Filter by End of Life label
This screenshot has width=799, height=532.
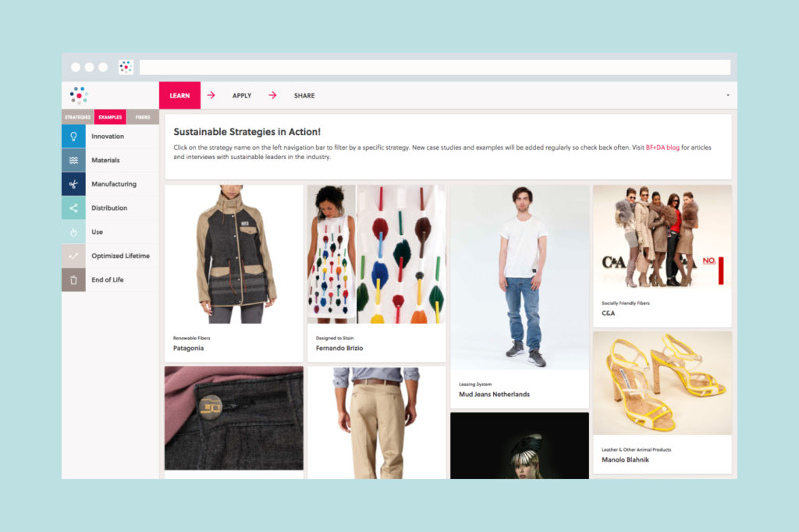pyautogui.click(x=108, y=280)
